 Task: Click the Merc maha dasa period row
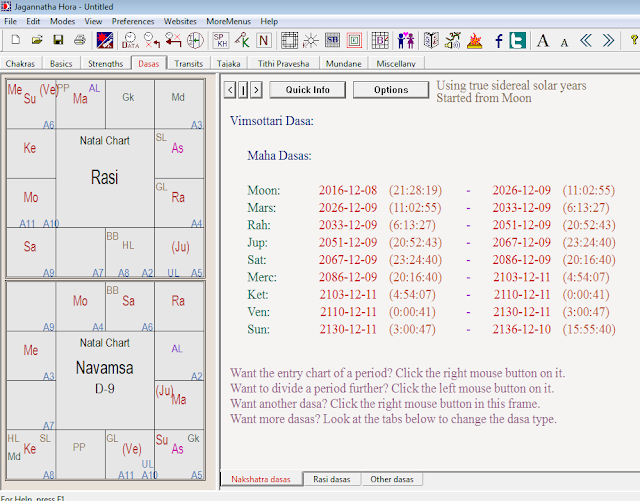[x=428, y=277]
